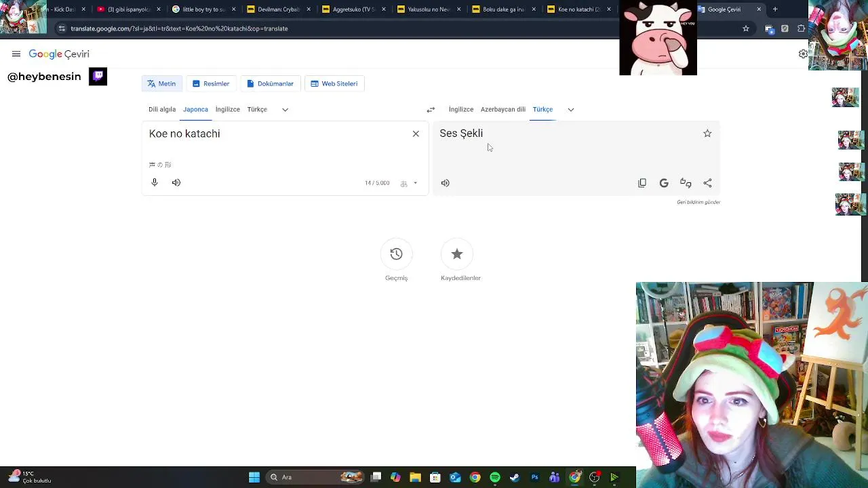Viewport: 868px width, 488px height.
Task: Select Metin translation mode tab
Action: pos(161,83)
